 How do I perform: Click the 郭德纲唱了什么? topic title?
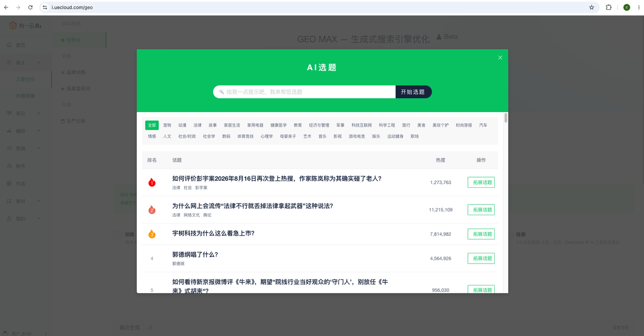click(195, 254)
